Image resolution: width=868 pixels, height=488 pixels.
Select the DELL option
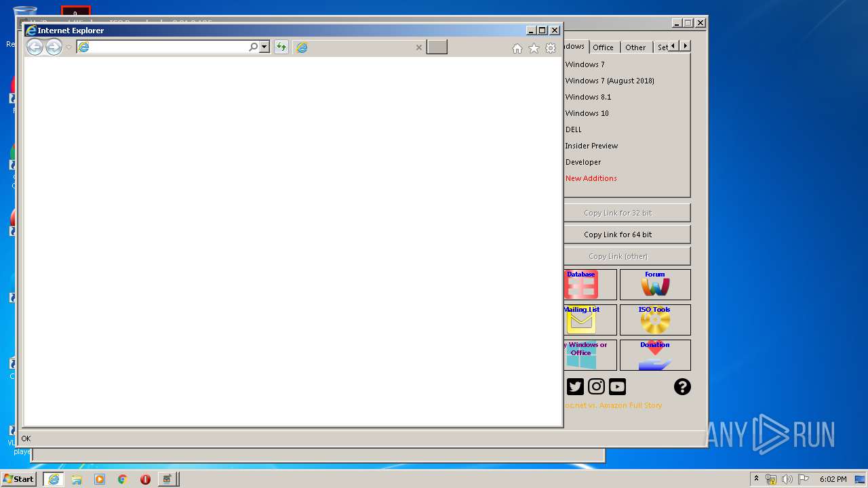(x=573, y=129)
